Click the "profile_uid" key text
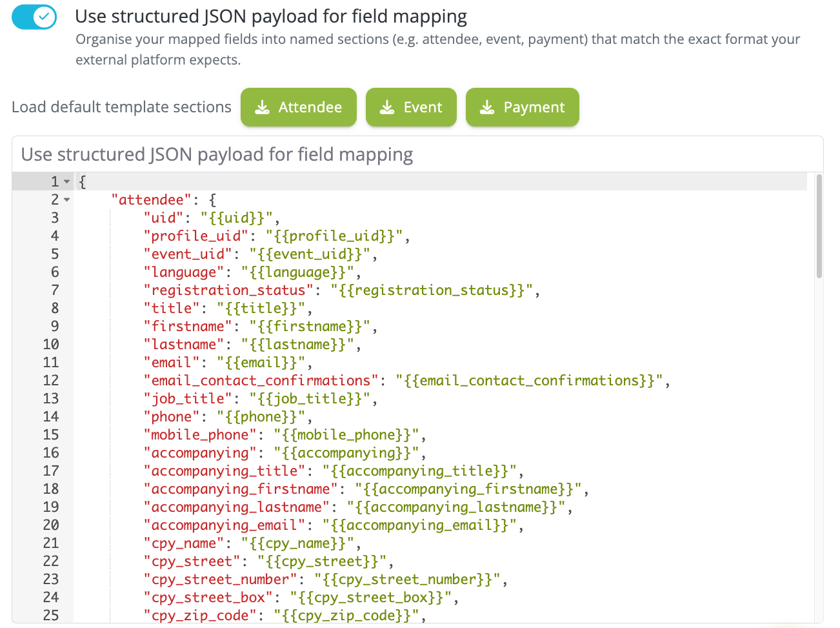Screen dimensions: 840x628 pos(196,236)
